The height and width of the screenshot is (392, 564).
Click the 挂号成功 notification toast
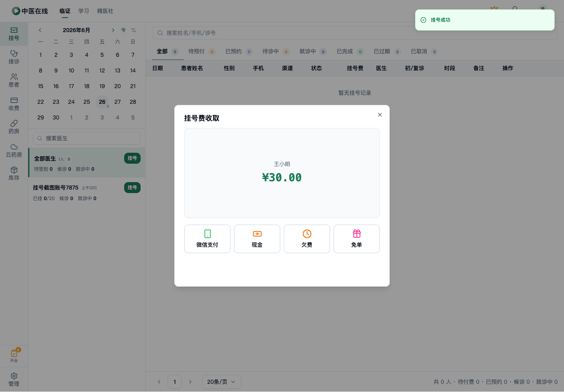coord(485,20)
